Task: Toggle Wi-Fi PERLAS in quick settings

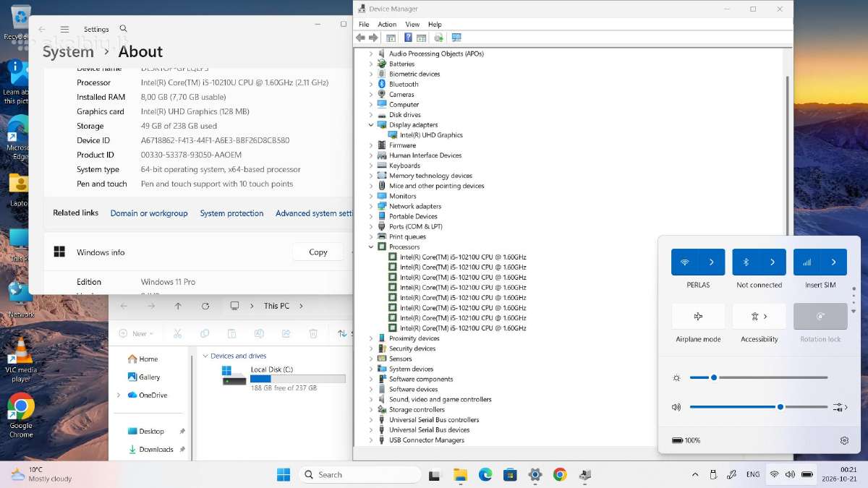Action: tap(685, 262)
